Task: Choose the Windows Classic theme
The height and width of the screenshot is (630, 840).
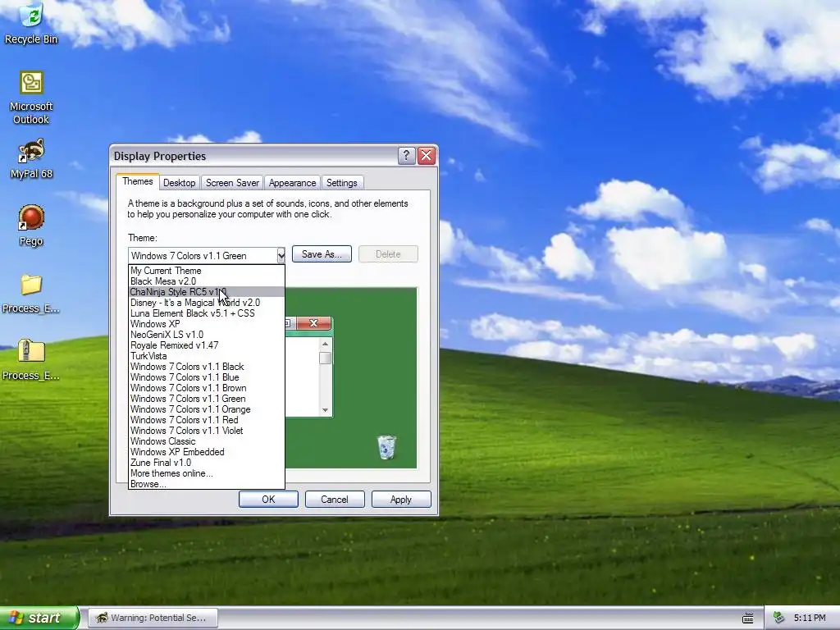Action: 207,441
